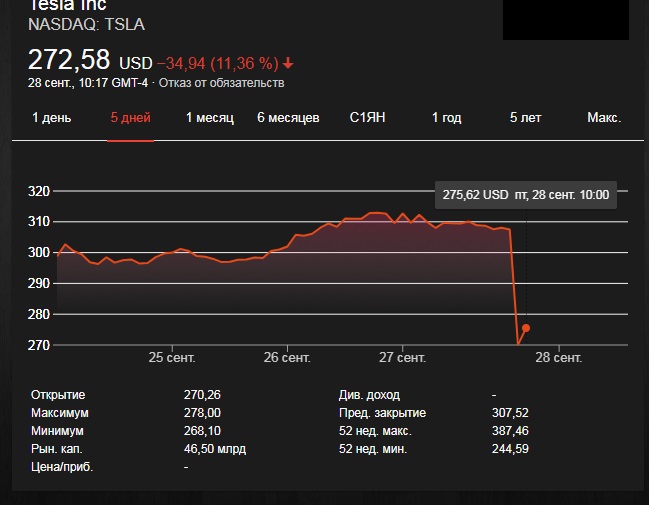
Task: Click the price change "−34,94 (11,36 %)"
Action: 218,63
